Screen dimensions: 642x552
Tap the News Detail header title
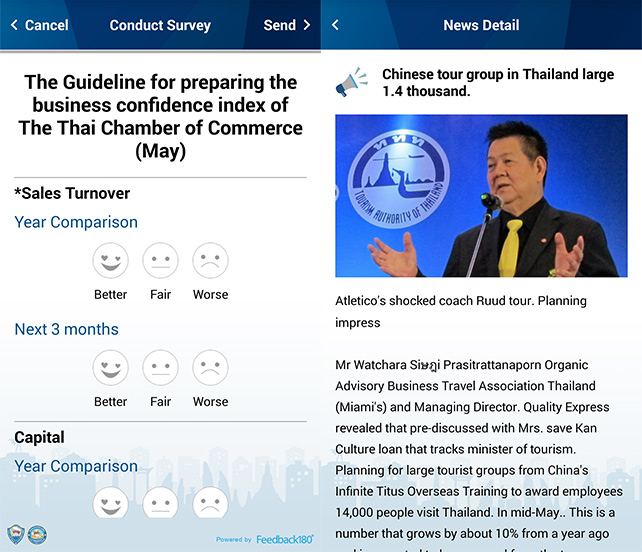pos(481,25)
